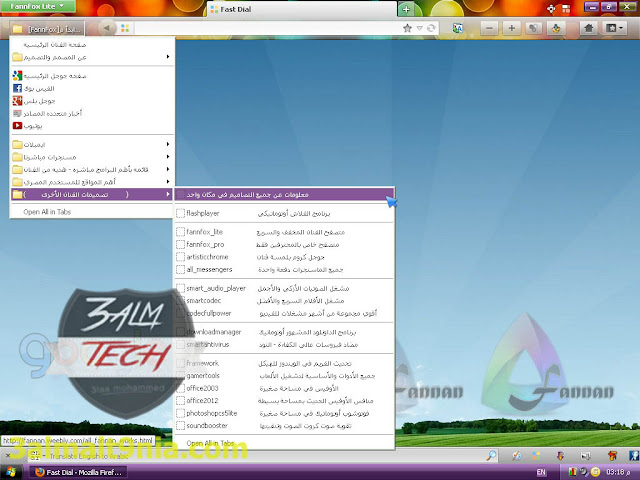Go back with the back arrow button
This screenshot has height=480, width=640.
click(x=107, y=28)
